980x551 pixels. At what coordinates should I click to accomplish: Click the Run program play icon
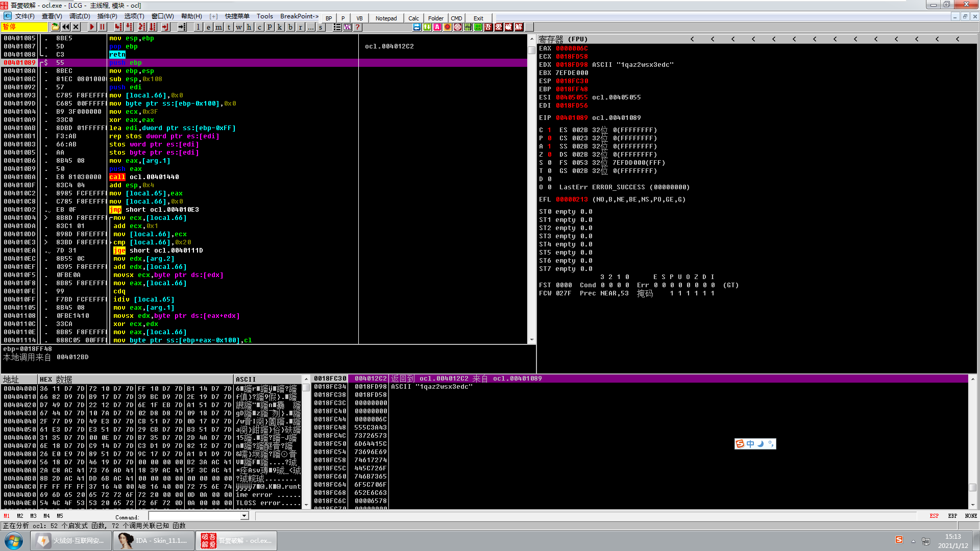point(92,27)
